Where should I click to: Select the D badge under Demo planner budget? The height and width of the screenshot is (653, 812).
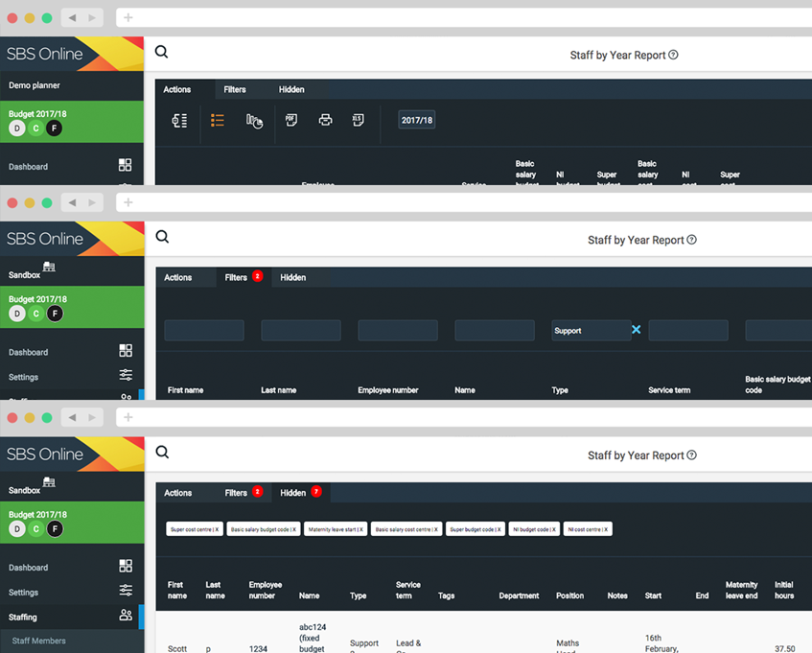pyautogui.click(x=17, y=128)
